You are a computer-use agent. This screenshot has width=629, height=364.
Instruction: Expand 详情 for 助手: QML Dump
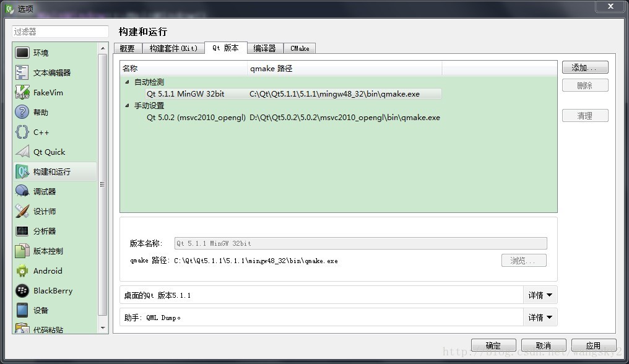(x=540, y=318)
